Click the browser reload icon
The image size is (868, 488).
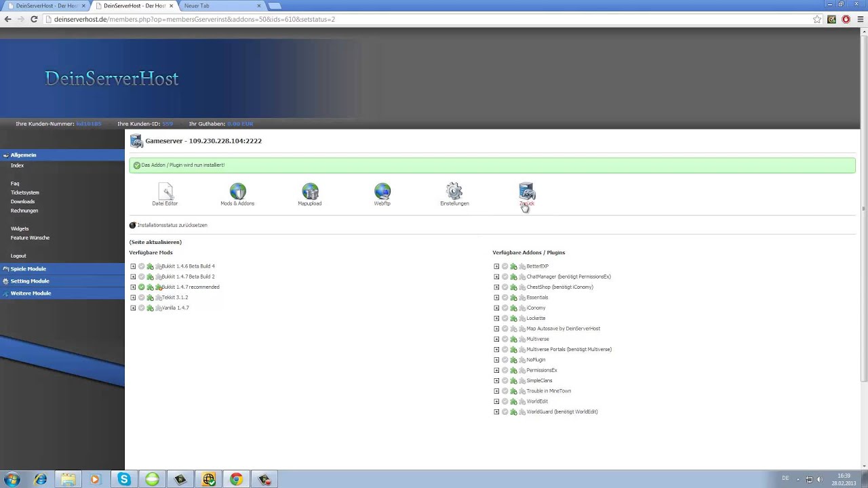click(33, 19)
